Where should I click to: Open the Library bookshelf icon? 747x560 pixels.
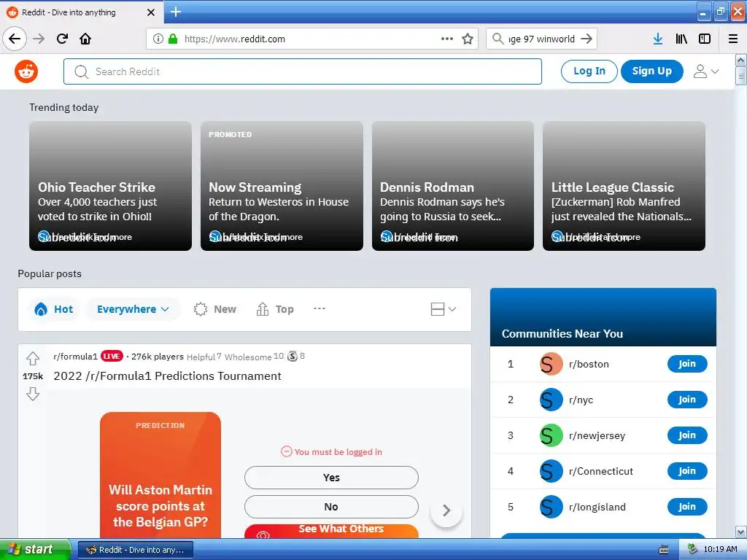pos(681,39)
